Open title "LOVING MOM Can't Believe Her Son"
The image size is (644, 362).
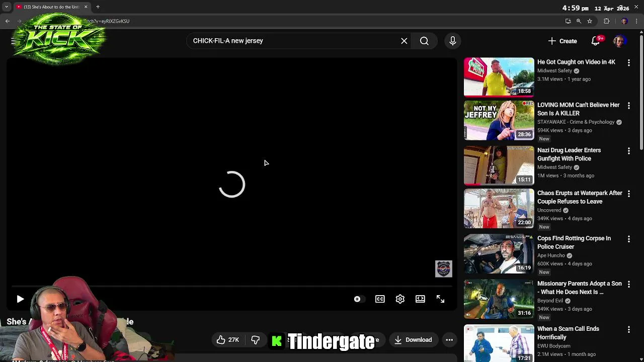(x=579, y=109)
